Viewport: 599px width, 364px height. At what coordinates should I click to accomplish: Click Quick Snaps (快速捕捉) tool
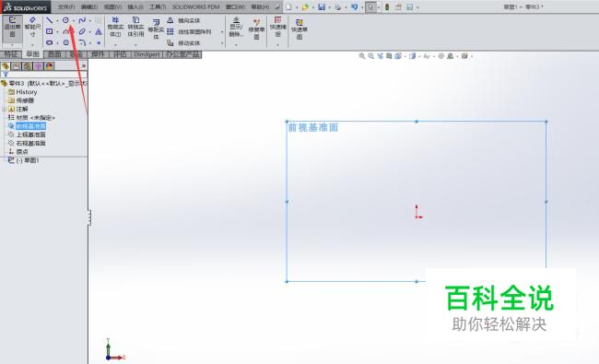[277, 27]
